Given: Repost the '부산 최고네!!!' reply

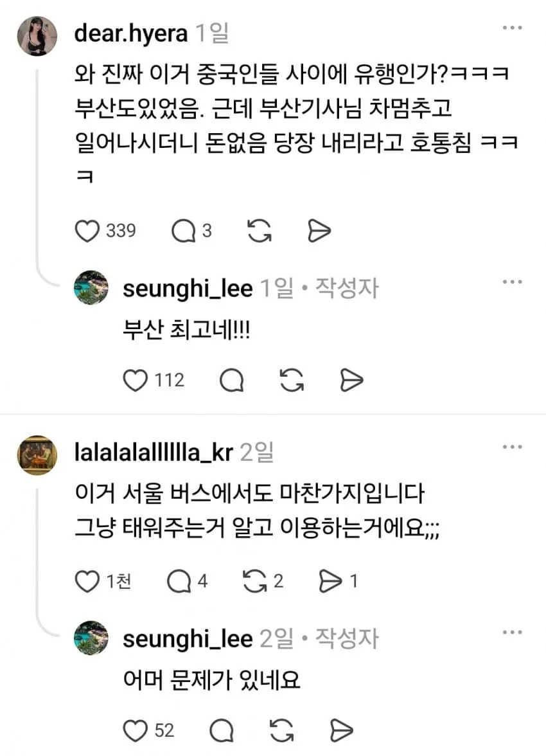Looking at the screenshot, I should click(x=292, y=381).
